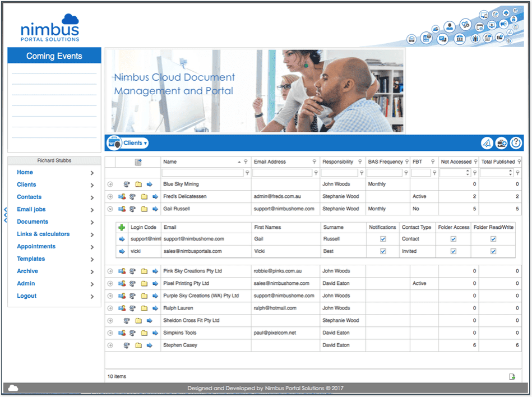Open folder icon for Blue Sky Mining

(144, 184)
